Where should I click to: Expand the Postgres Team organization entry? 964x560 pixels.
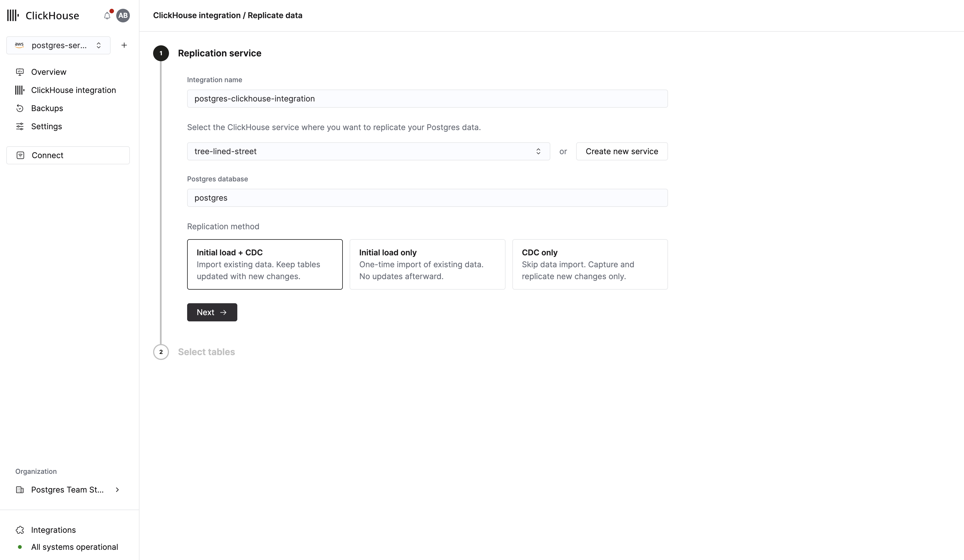point(117,490)
